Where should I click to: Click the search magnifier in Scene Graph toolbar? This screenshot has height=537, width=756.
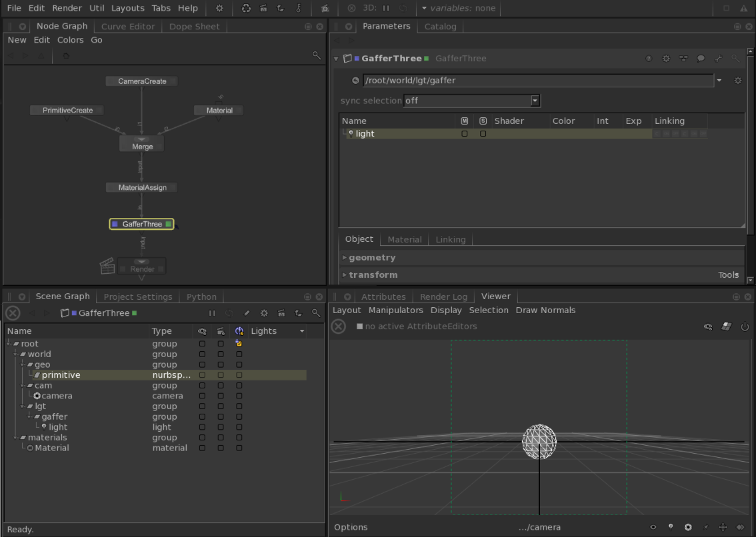click(x=316, y=313)
